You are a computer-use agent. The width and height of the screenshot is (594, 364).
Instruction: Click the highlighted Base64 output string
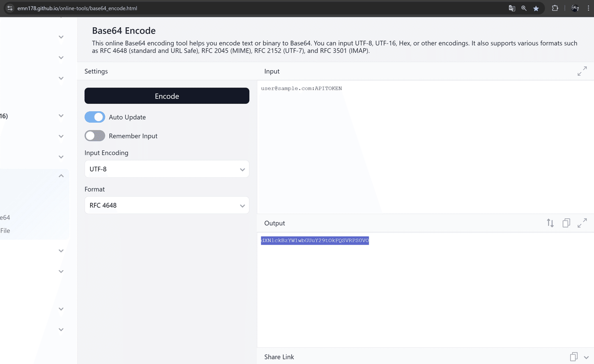click(315, 240)
